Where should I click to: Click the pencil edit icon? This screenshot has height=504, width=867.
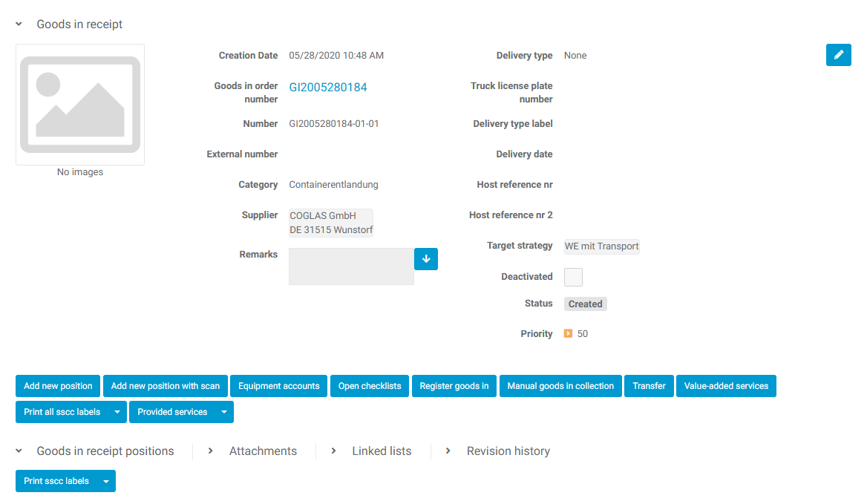coord(838,55)
